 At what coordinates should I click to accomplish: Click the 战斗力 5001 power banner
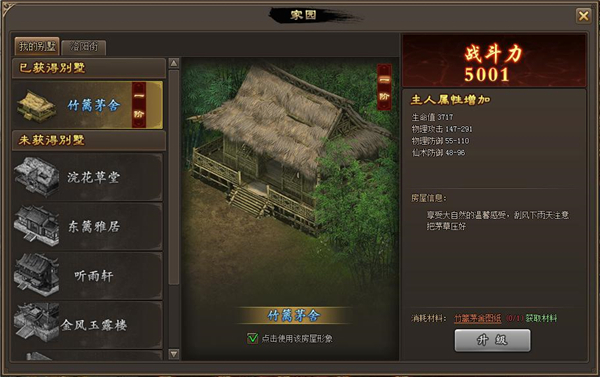494,61
